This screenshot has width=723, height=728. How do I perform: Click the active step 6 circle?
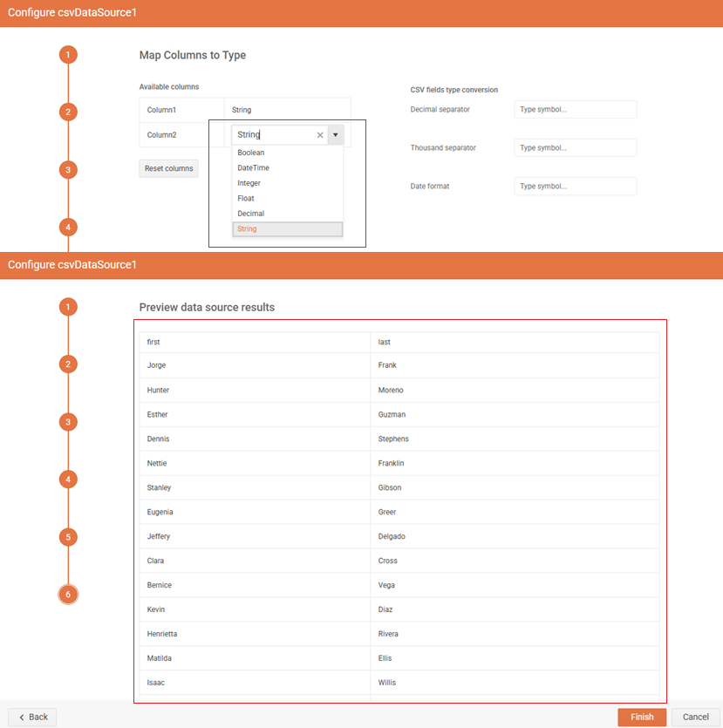click(68, 595)
